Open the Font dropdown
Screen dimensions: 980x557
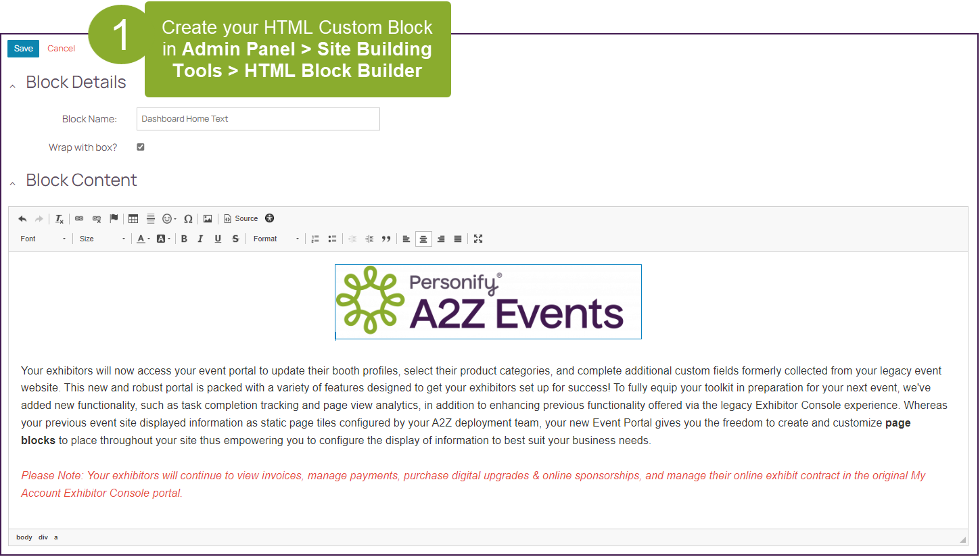click(43, 239)
